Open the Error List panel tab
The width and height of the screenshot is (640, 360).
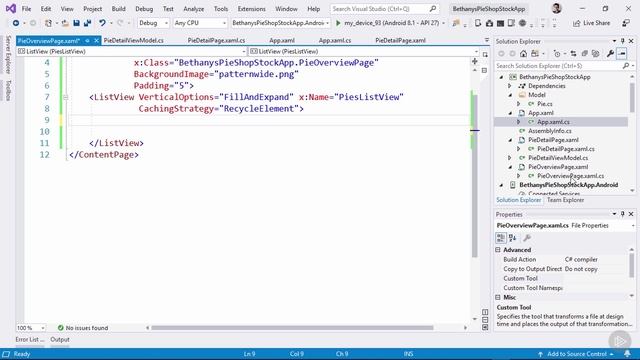(x=30, y=340)
